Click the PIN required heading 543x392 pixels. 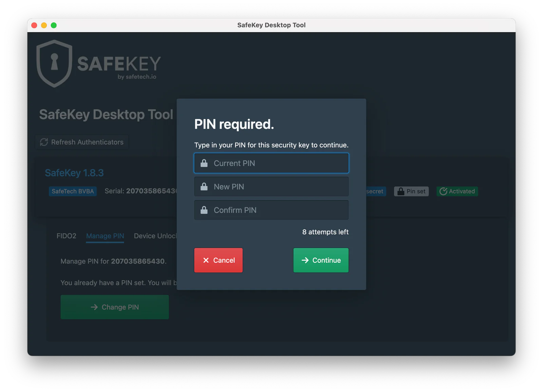coord(234,125)
